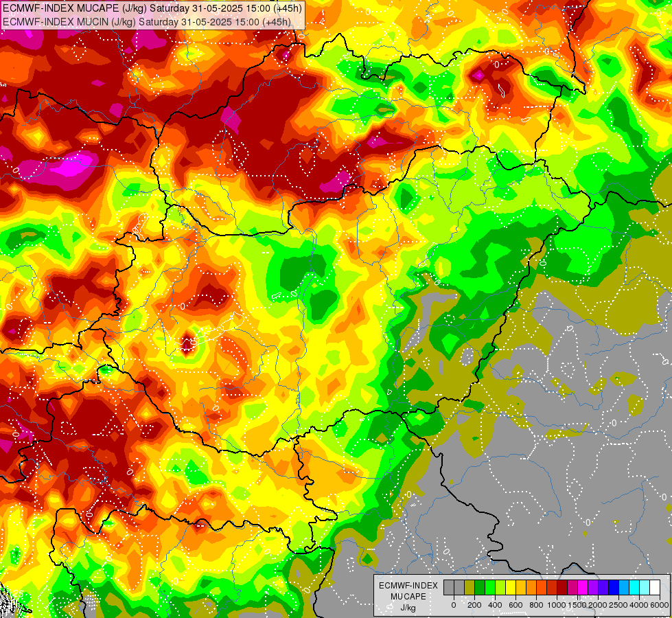Choose the cyan legend swatch
The height and width of the screenshot is (618, 672).
(x=635, y=588)
